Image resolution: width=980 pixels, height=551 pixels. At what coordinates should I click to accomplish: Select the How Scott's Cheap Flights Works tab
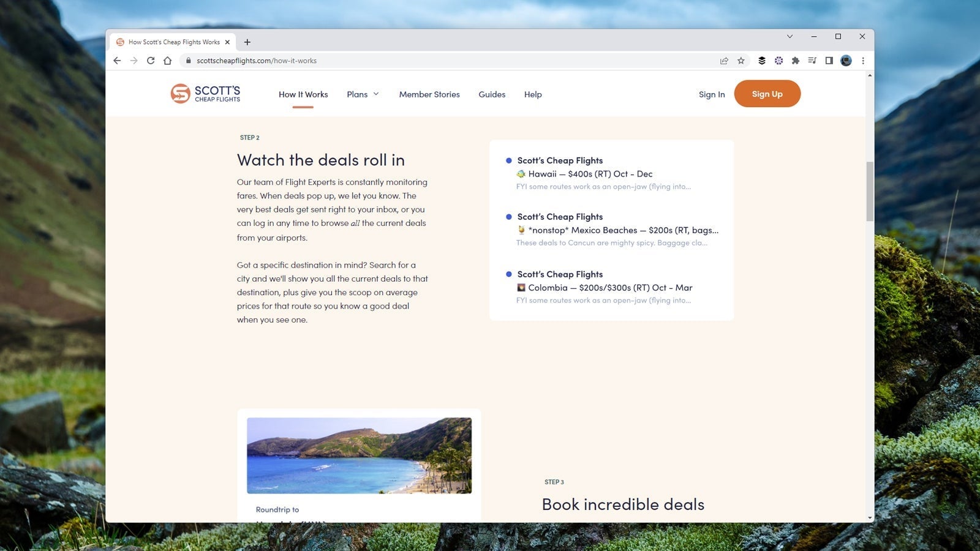173,42
